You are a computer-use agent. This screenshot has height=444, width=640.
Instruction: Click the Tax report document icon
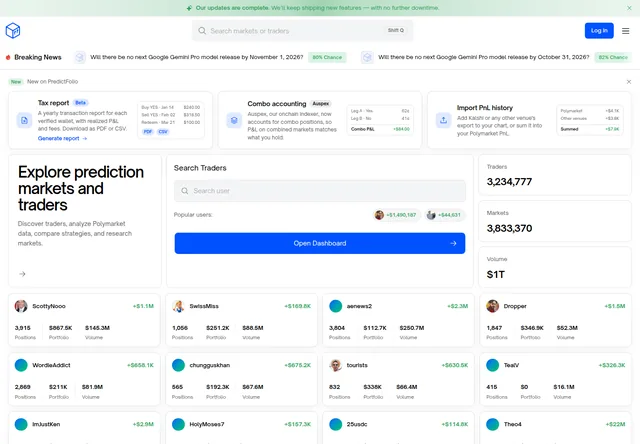tap(24, 120)
